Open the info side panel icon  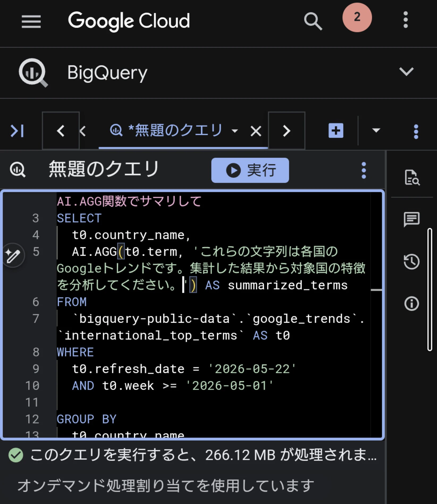pyautogui.click(x=411, y=304)
